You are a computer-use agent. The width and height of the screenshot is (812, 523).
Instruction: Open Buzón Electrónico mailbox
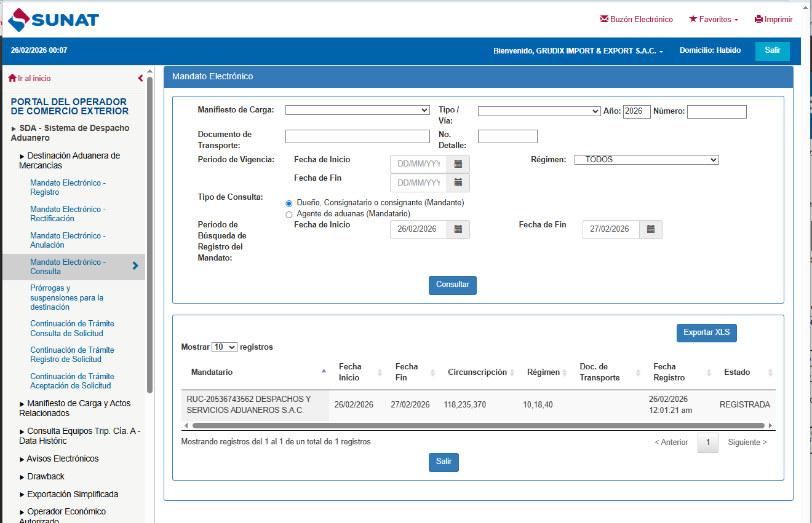637,20
